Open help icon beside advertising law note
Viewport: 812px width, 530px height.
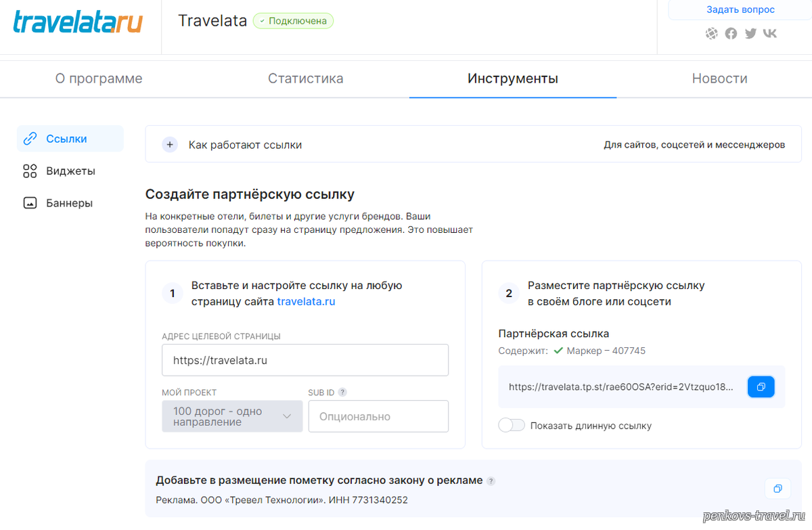tap(491, 481)
